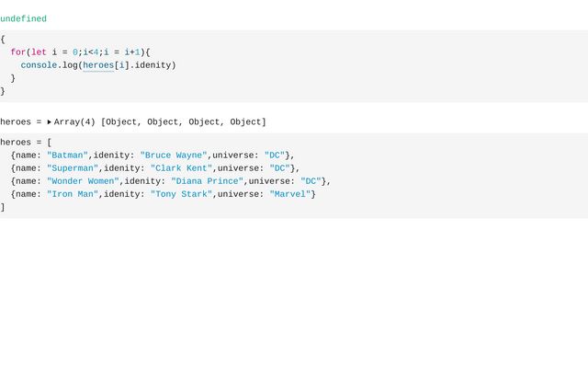Image resolution: width=588 pixels, height=368 pixels.
Task: Click the "Batman" string in code
Action: 67,155
